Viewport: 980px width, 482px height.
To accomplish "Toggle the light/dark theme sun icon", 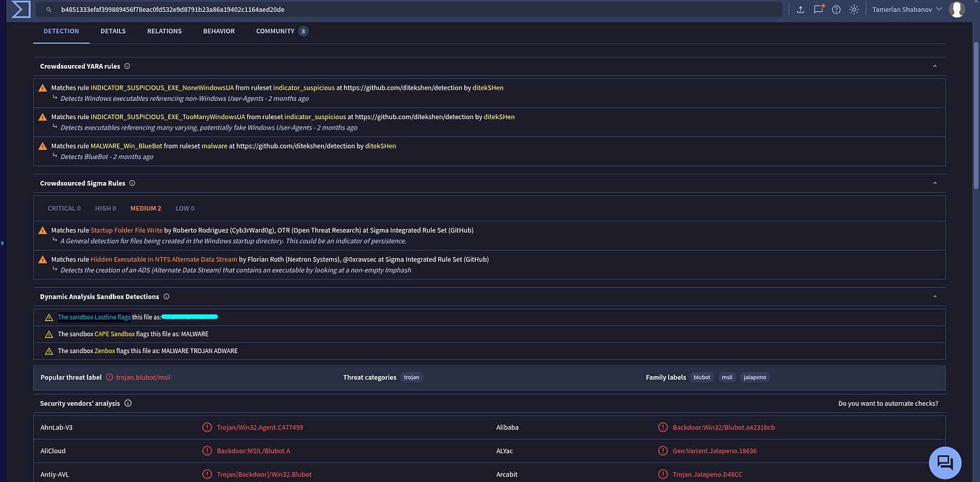I will click(854, 10).
